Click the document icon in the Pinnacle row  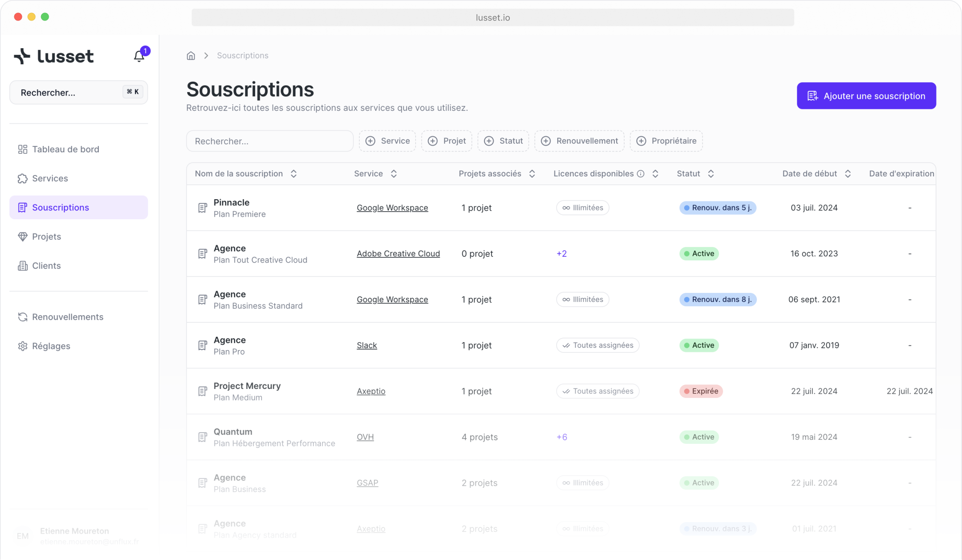coord(202,208)
